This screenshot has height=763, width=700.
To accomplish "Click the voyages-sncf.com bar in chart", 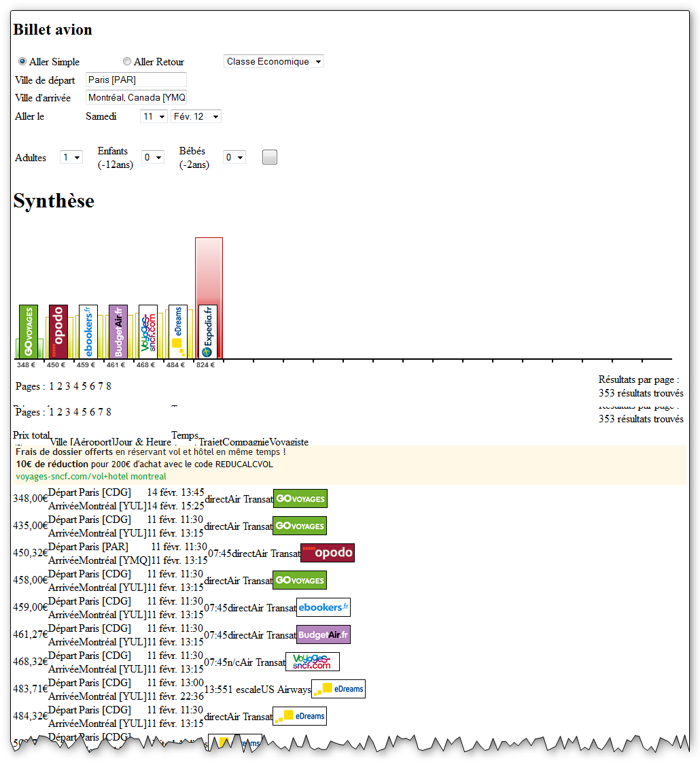I will point(148,331).
